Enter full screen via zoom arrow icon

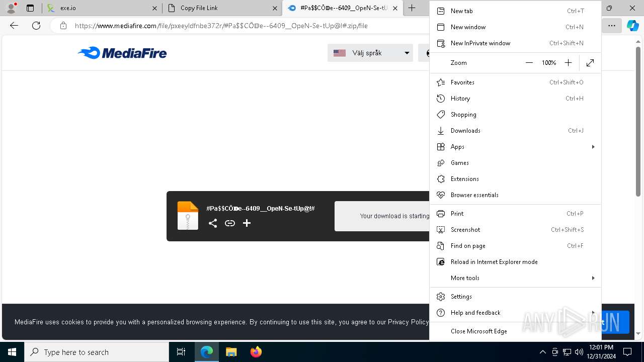pyautogui.click(x=590, y=63)
